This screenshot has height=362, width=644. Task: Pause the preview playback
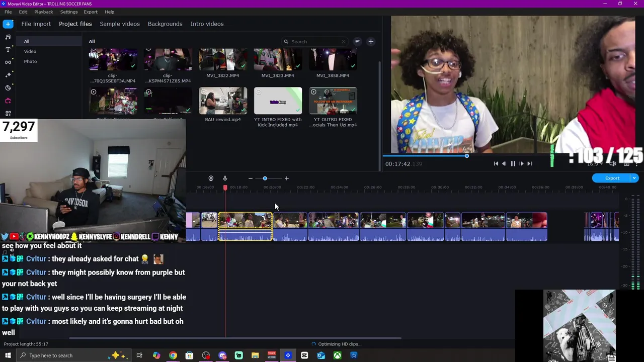pyautogui.click(x=513, y=163)
